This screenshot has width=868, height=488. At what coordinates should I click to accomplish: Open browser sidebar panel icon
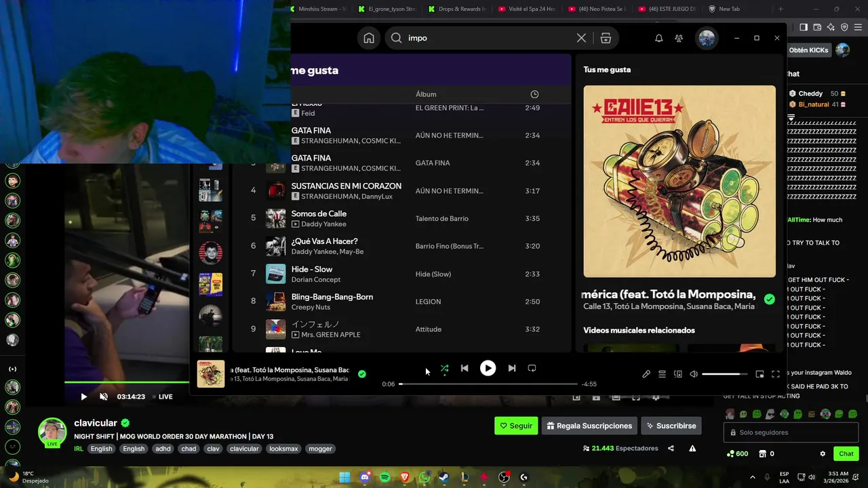804,27
